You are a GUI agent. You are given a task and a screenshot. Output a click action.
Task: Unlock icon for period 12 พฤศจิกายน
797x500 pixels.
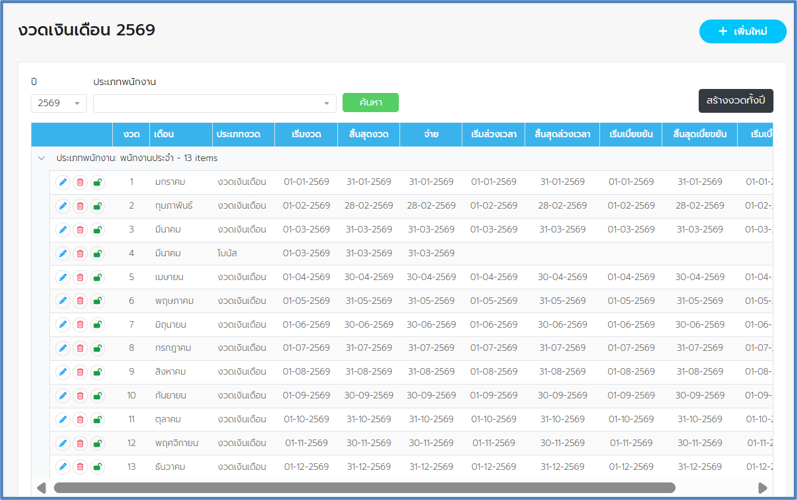point(98,443)
